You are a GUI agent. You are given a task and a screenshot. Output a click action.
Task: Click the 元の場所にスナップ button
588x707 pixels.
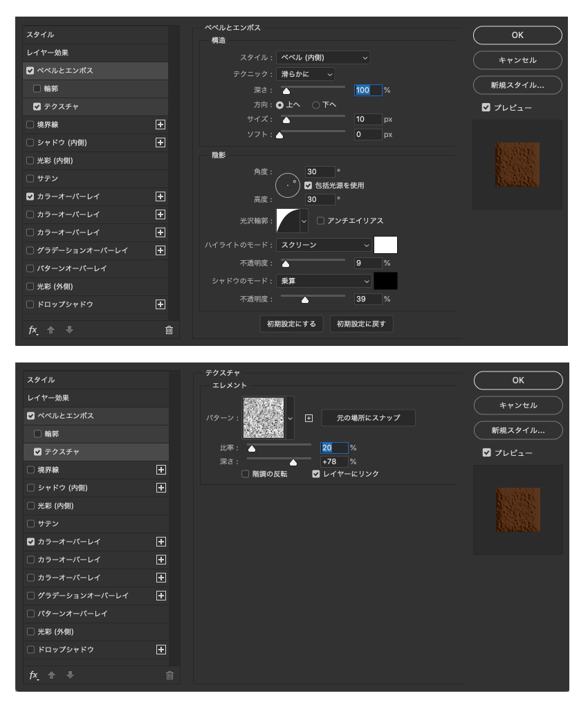[x=368, y=418]
